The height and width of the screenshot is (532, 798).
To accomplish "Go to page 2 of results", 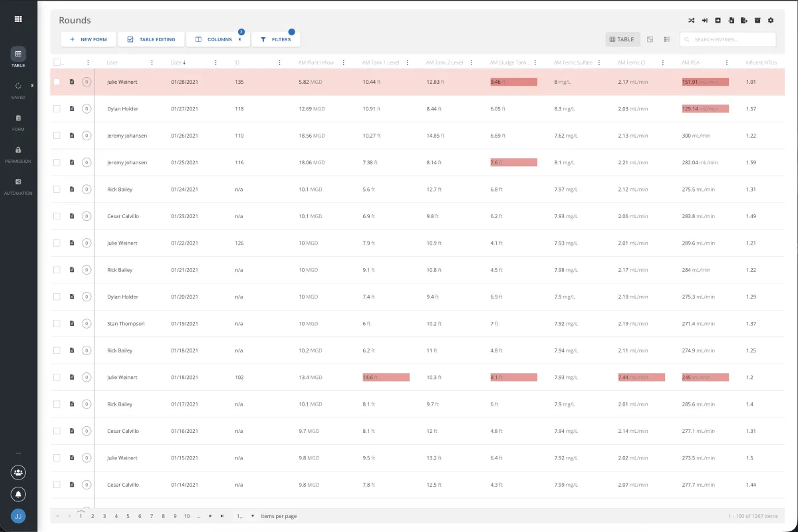I will tap(92, 516).
